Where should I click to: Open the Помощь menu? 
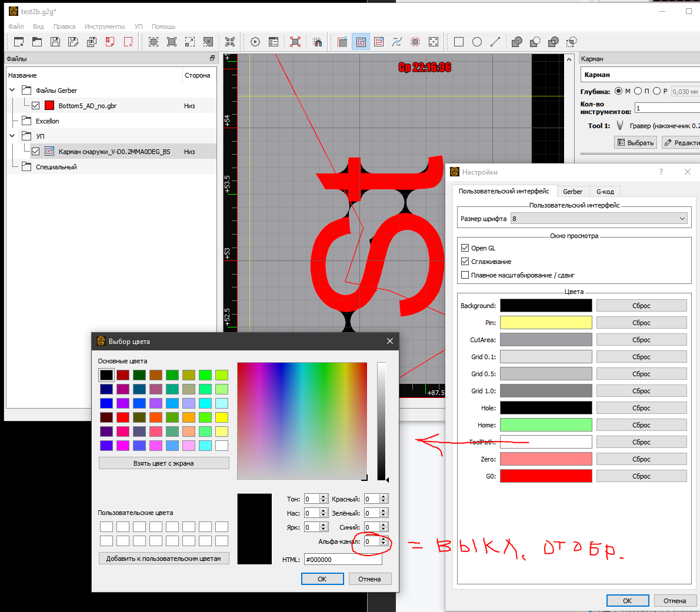point(164,26)
